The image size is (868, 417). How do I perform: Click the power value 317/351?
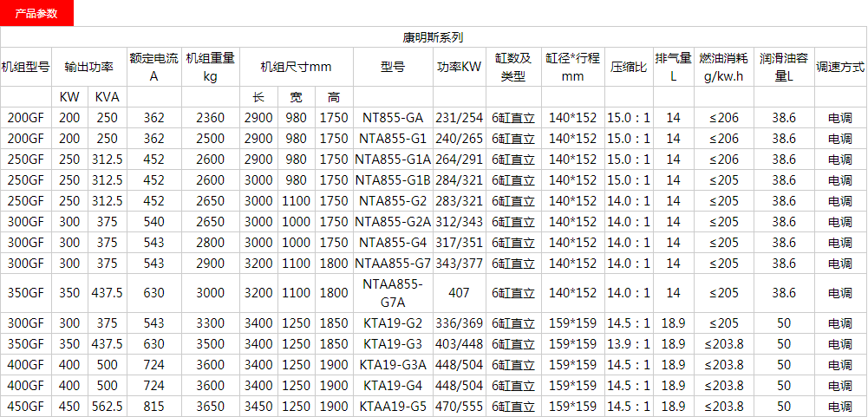(x=459, y=243)
